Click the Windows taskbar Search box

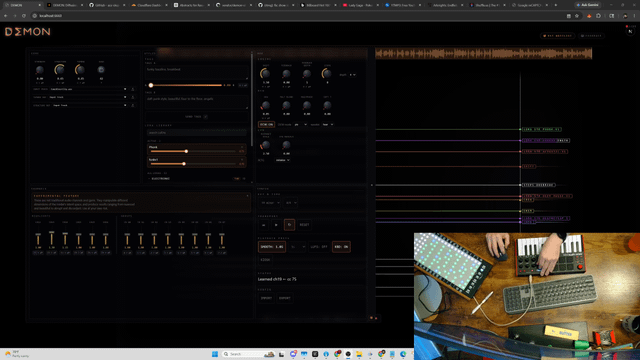[x=249, y=354]
